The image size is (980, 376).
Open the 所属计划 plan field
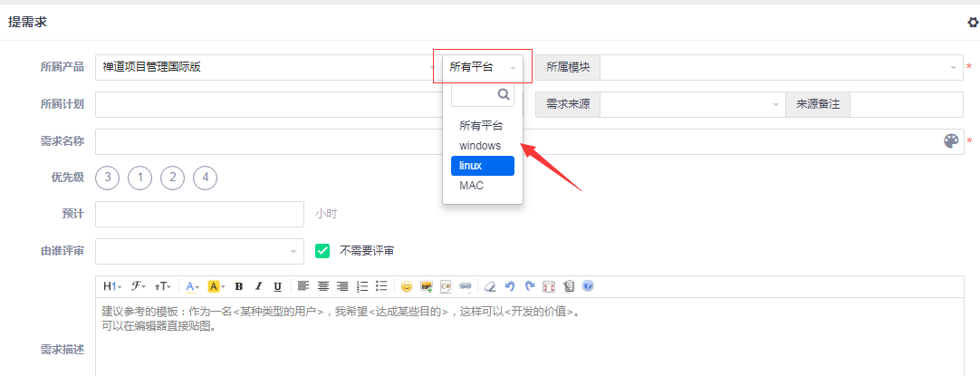pos(269,104)
